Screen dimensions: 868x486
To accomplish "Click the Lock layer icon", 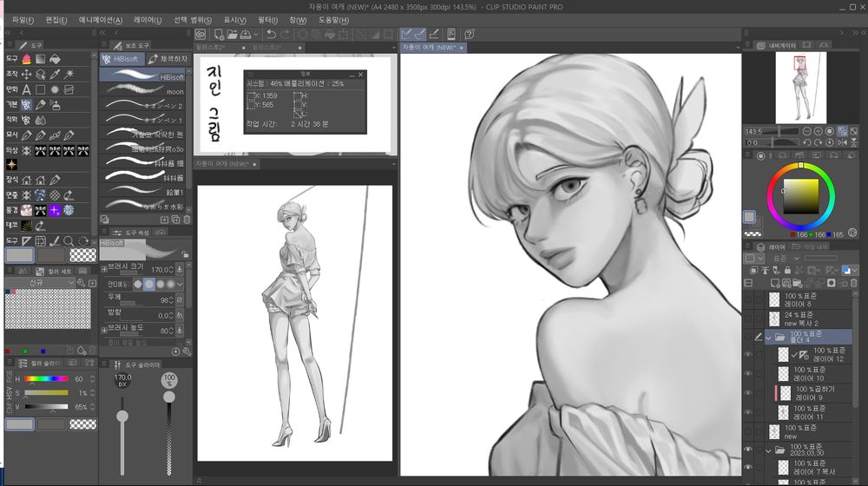I will [787, 270].
